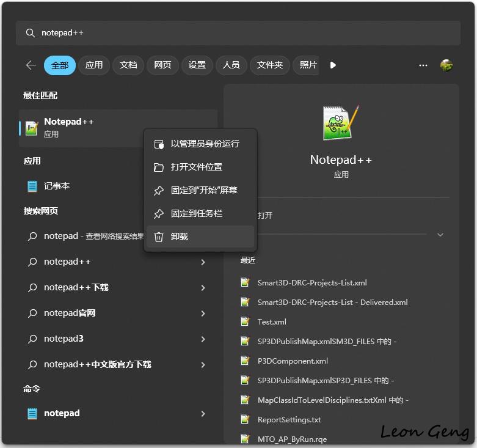Click the notepad command icon under 命令
Screen dimensions: 477x448
(x=32, y=414)
